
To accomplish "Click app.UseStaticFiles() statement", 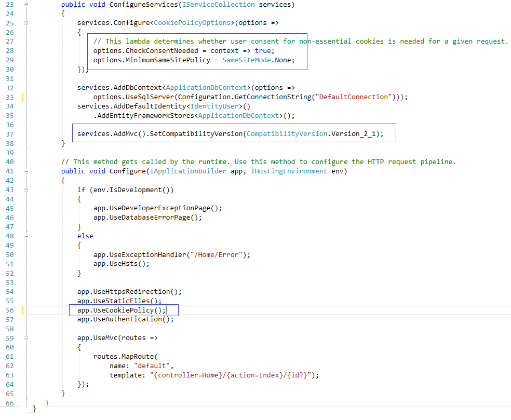I will tap(119, 301).
